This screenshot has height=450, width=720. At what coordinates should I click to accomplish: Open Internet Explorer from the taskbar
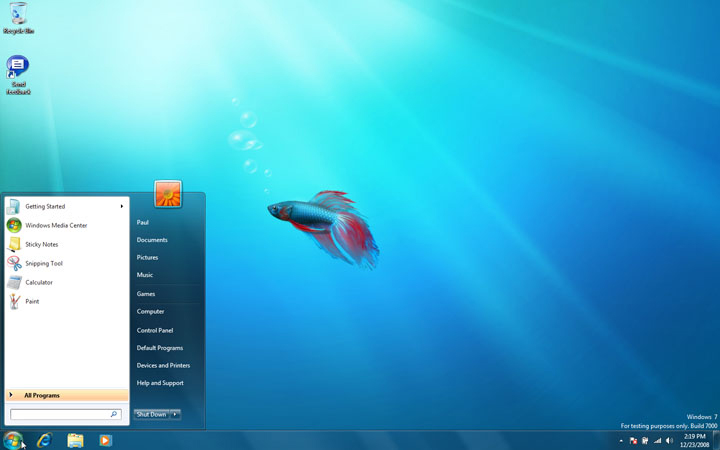coord(44,440)
